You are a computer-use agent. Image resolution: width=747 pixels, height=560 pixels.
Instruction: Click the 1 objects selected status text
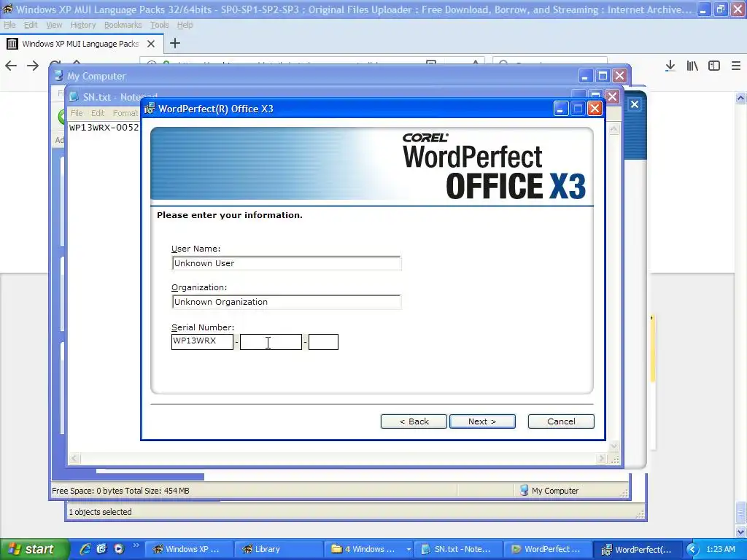tap(100, 512)
